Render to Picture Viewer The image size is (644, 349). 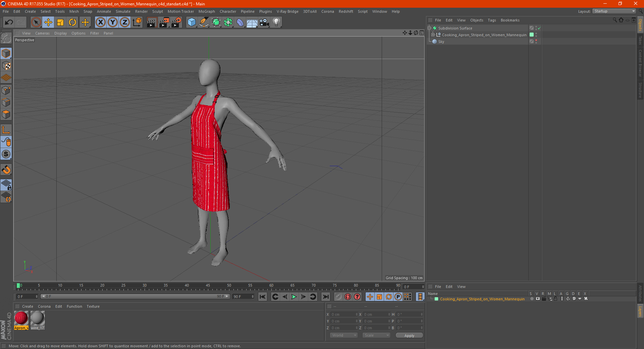[164, 22]
